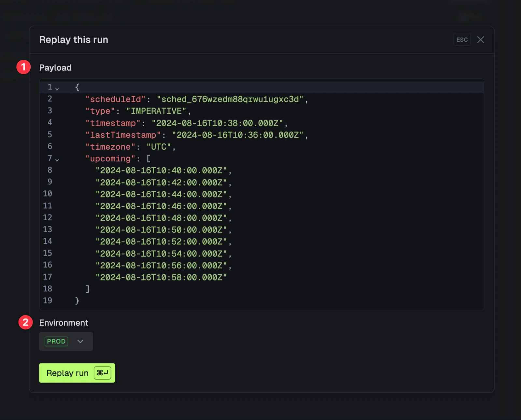Open the PROD environment dropdown
521x420 pixels.
coord(66,341)
